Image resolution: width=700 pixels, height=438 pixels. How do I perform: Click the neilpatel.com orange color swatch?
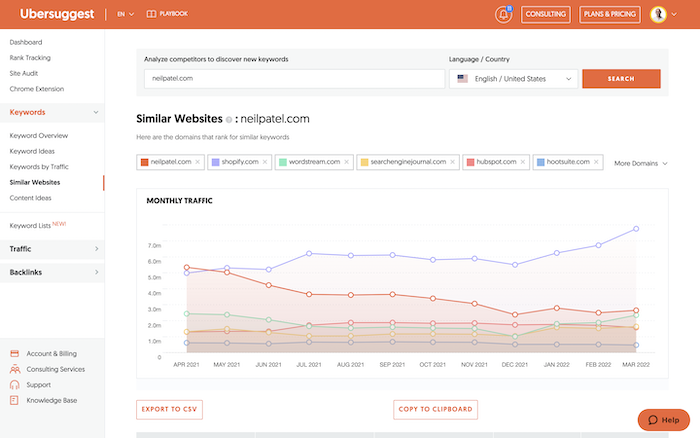[x=144, y=162]
